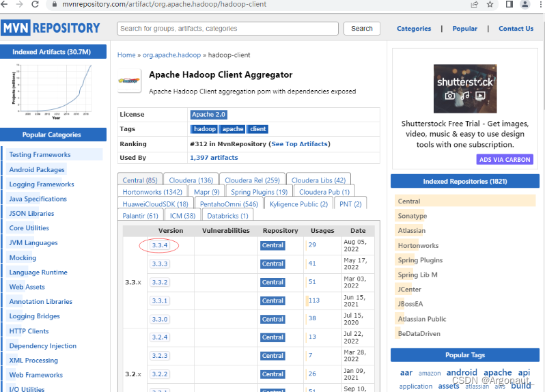Select the HuaweiCloudSDK (18) tab

pyautogui.click(x=155, y=204)
